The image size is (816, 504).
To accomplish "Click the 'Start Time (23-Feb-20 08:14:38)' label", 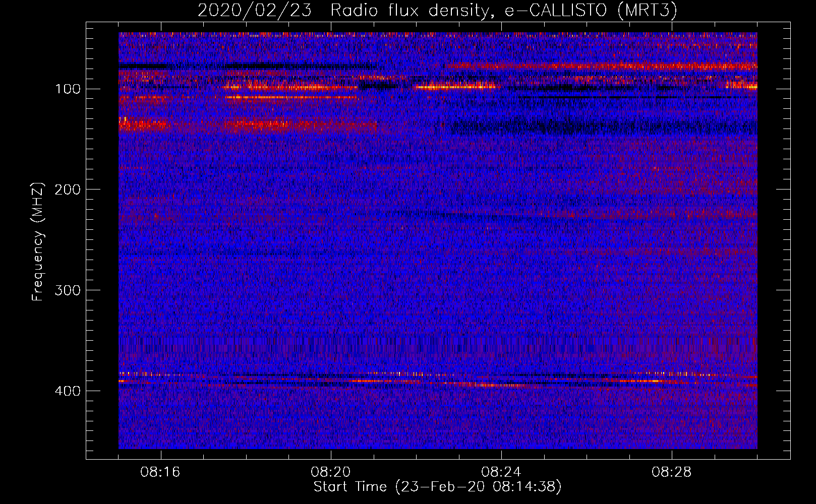I will tap(437, 487).
